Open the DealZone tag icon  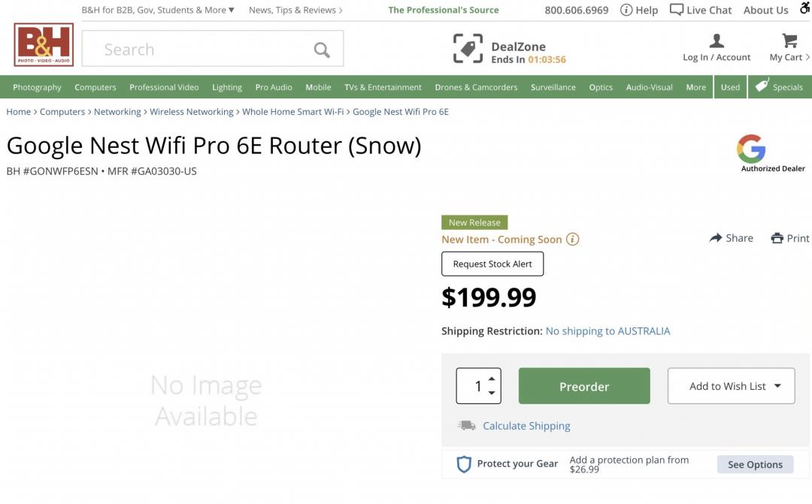(468, 49)
